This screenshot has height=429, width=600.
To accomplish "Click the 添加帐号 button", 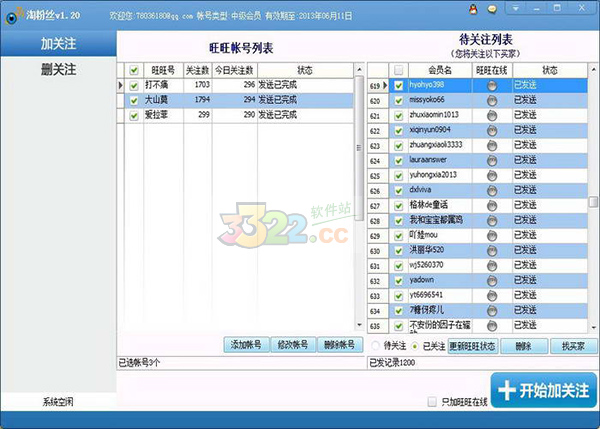I will pyautogui.click(x=246, y=345).
